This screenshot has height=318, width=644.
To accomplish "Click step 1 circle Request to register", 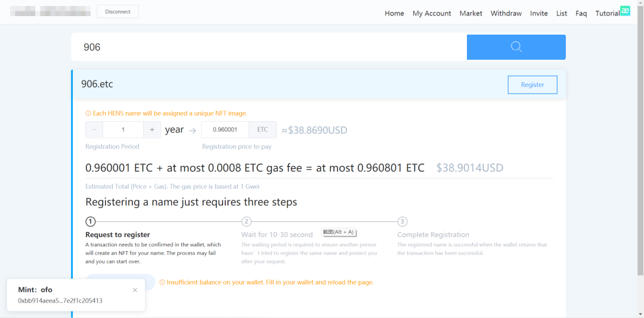I will point(91,221).
